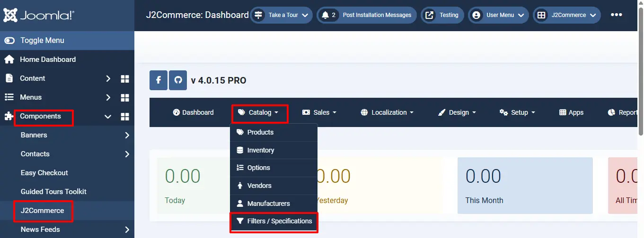Click the Take a Tour signpost icon

pos(258,15)
